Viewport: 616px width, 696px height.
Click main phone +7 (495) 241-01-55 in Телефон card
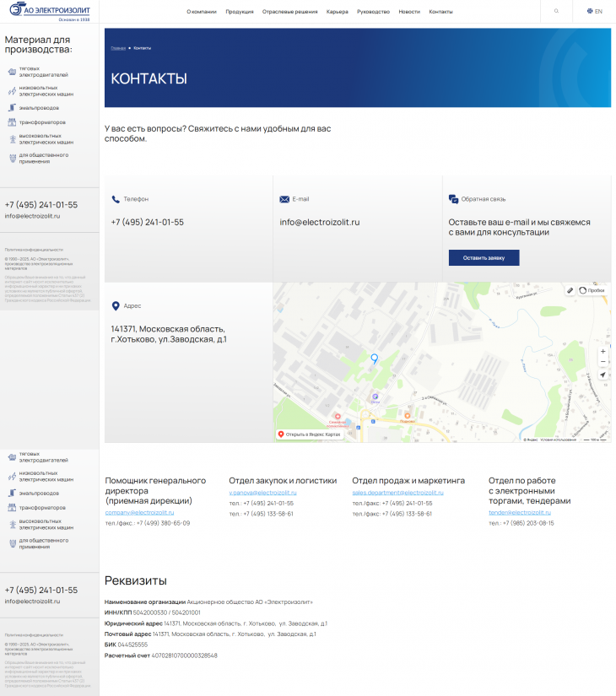tap(147, 223)
